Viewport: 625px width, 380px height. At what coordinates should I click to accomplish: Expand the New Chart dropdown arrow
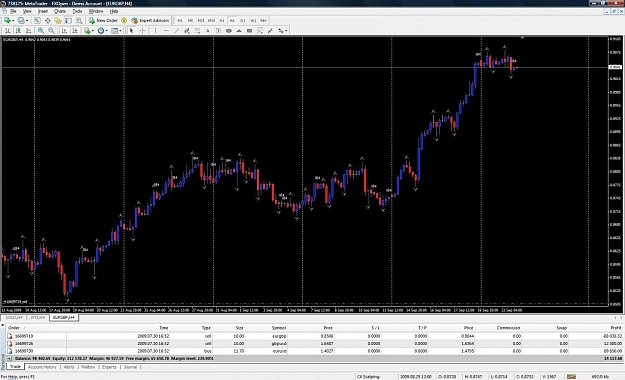click(x=13, y=21)
